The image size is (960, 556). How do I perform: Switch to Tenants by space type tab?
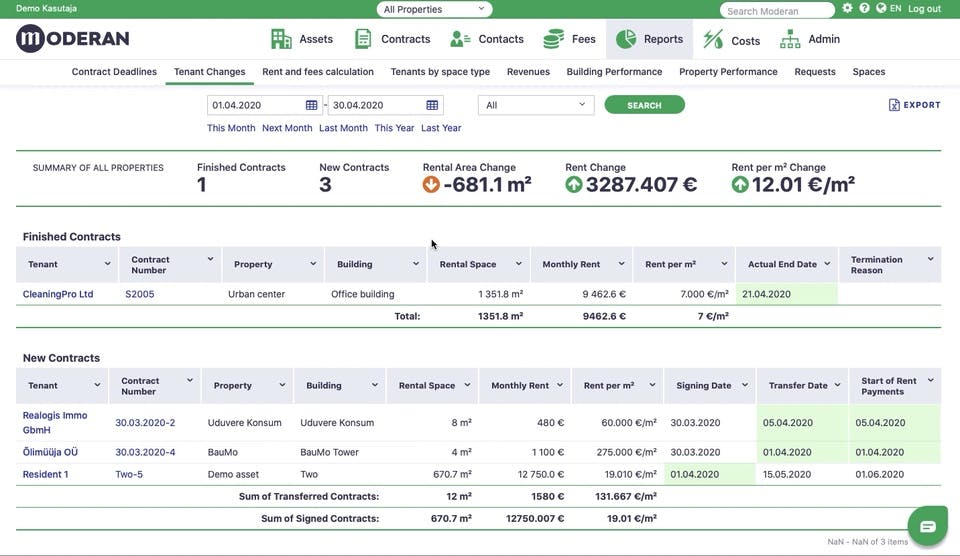pos(440,72)
